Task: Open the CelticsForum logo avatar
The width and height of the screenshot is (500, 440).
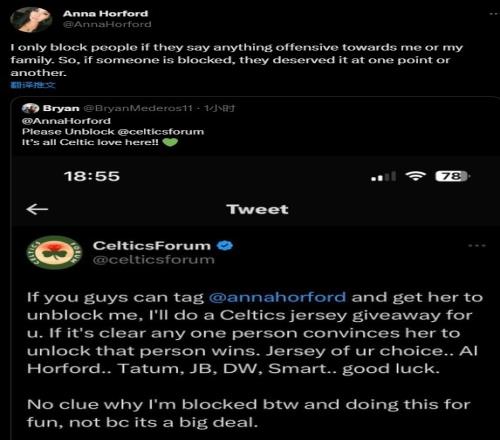Action: point(54,252)
